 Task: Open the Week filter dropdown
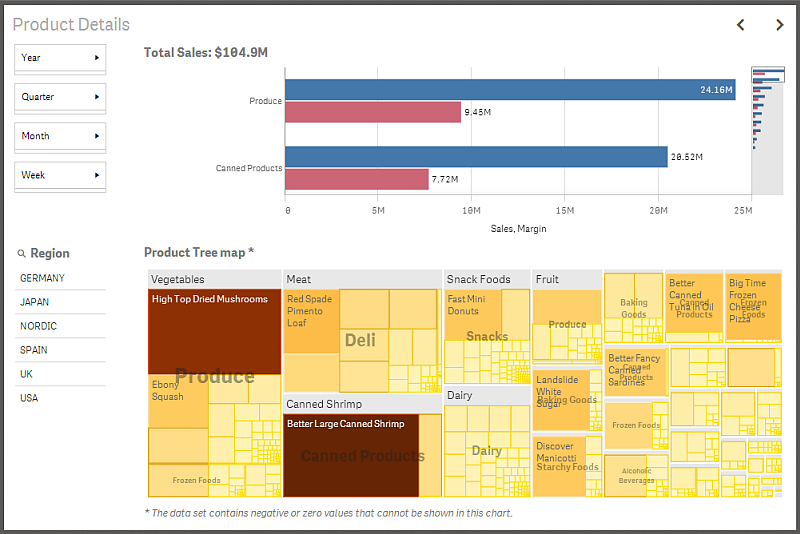60,175
